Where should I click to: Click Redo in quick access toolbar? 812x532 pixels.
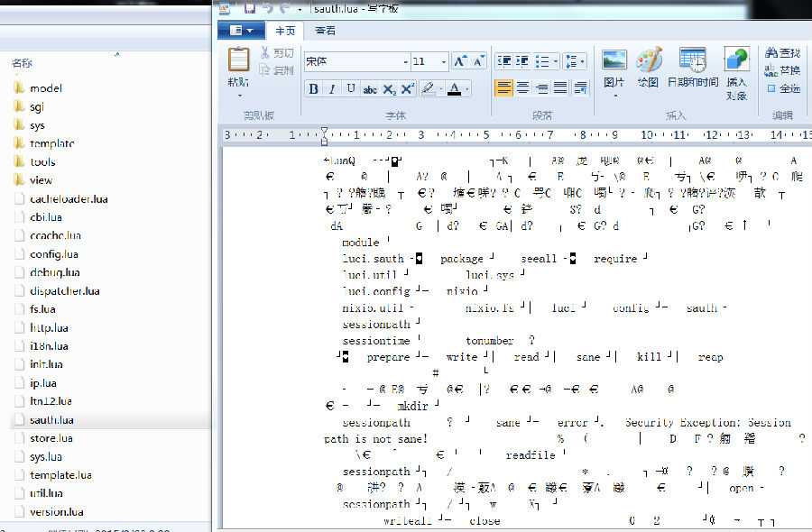284,8
